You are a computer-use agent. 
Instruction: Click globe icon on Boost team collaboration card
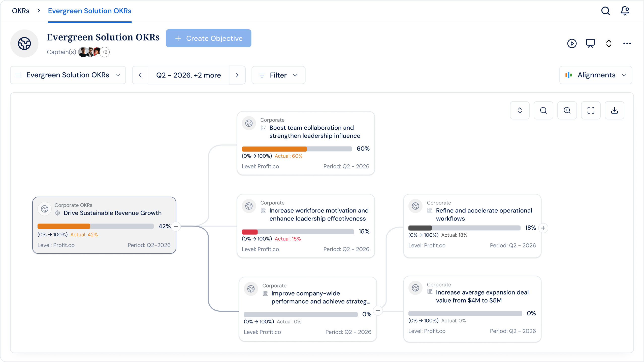click(x=249, y=123)
